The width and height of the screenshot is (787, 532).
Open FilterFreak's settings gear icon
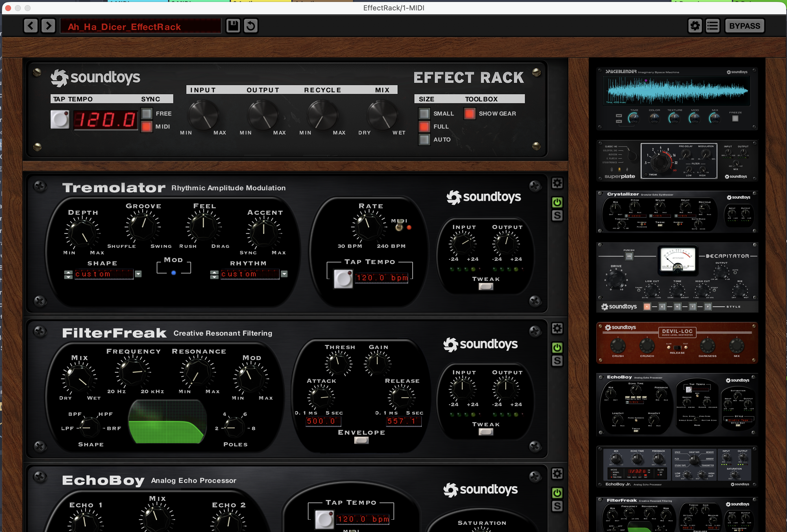[557, 328]
